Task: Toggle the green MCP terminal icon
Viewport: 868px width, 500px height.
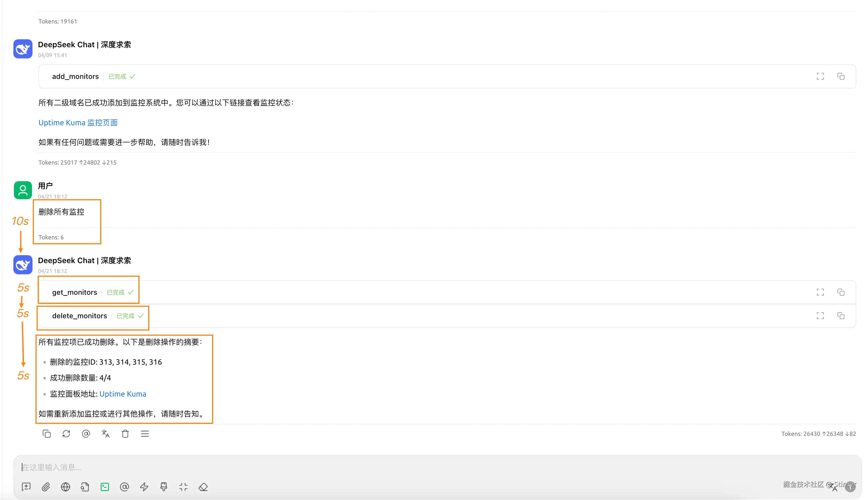Action: pos(105,487)
